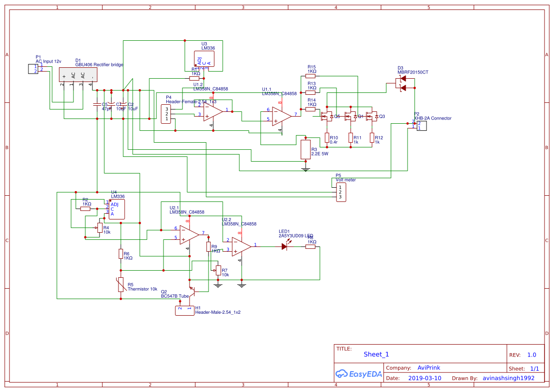Screen dimensions: 554x392
Task: Select the U2.2 op-amp triangle symbol
Action: point(242,246)
